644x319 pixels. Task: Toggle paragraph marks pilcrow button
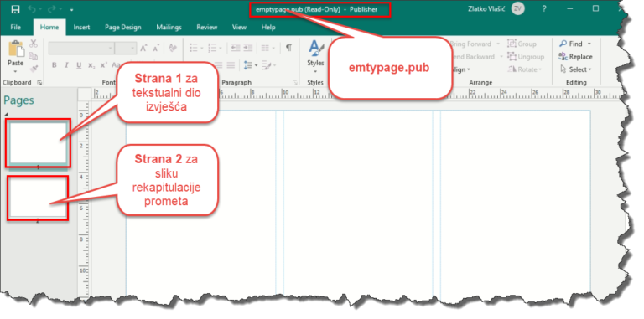(x=288, y=48)
